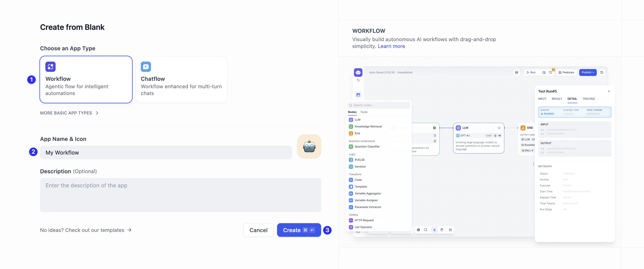The width and height of the screenshot is (644, 269).
Task: Switch to the Tracing tab
Action: [588, 99]
